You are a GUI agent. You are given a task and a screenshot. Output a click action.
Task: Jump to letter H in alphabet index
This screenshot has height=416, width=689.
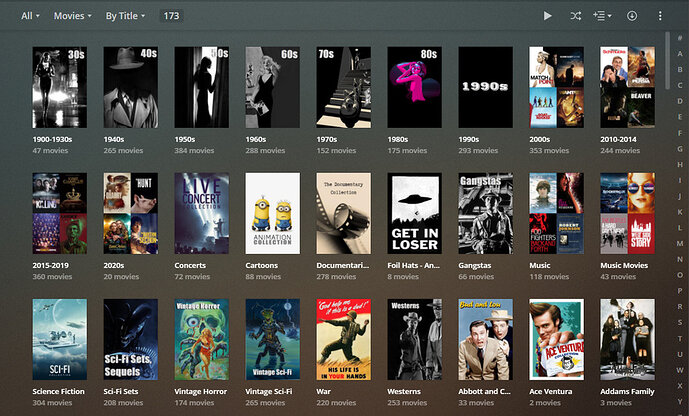pyautogui.click(x=680, y=164)
